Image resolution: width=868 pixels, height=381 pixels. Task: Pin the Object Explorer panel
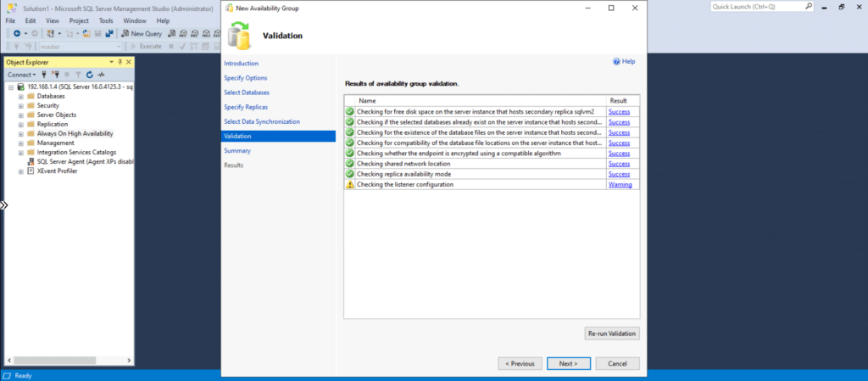[x=120, y=62]
